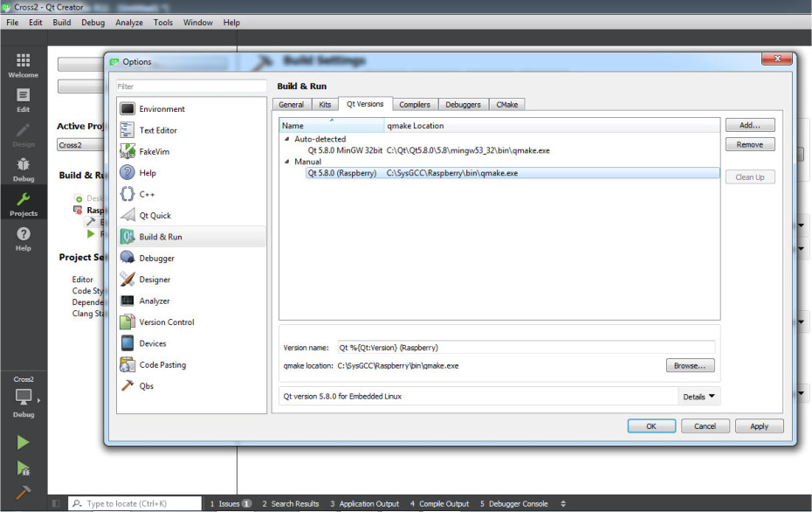Click the Add... button
This screenshot has height=512, width=812.
coord(750,125)
